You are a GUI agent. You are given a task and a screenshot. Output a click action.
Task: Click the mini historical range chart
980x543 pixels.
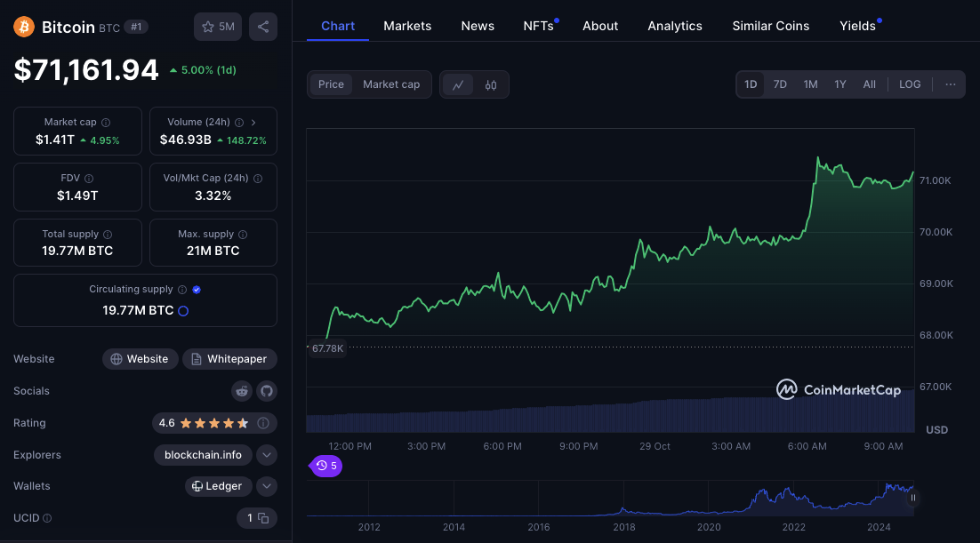click(610, 499)
